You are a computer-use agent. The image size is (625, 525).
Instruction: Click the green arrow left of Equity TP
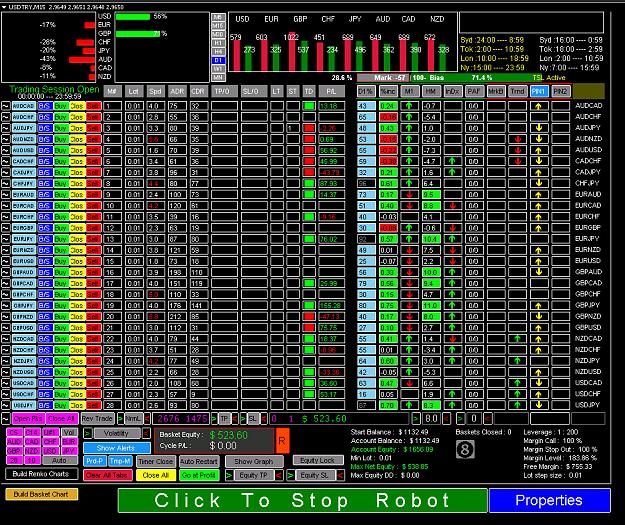coord(229,476)
